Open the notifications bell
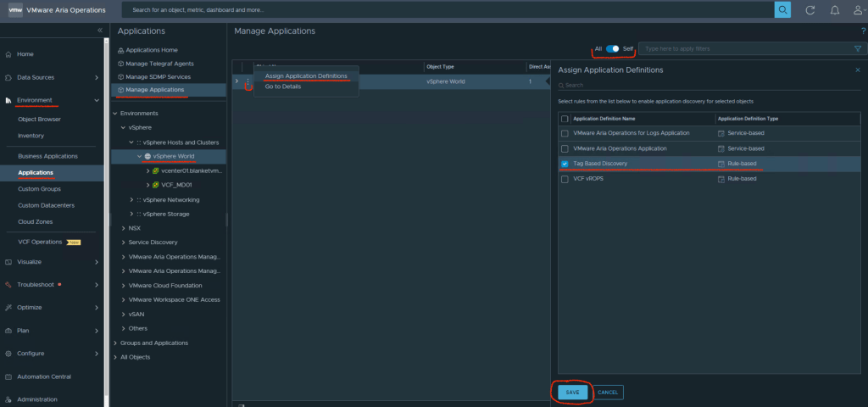This screenshot has height=407, width=868. [x=835, y=10]
